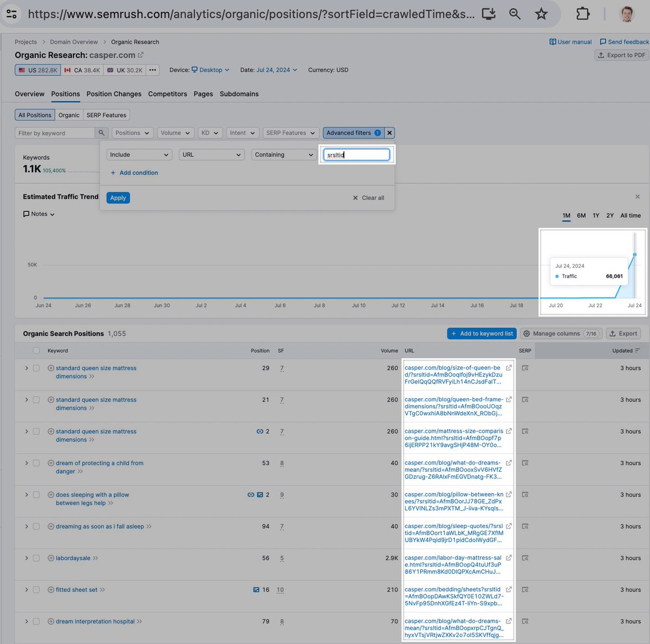Click the Jul 24 data point on traffic chart

635,254
